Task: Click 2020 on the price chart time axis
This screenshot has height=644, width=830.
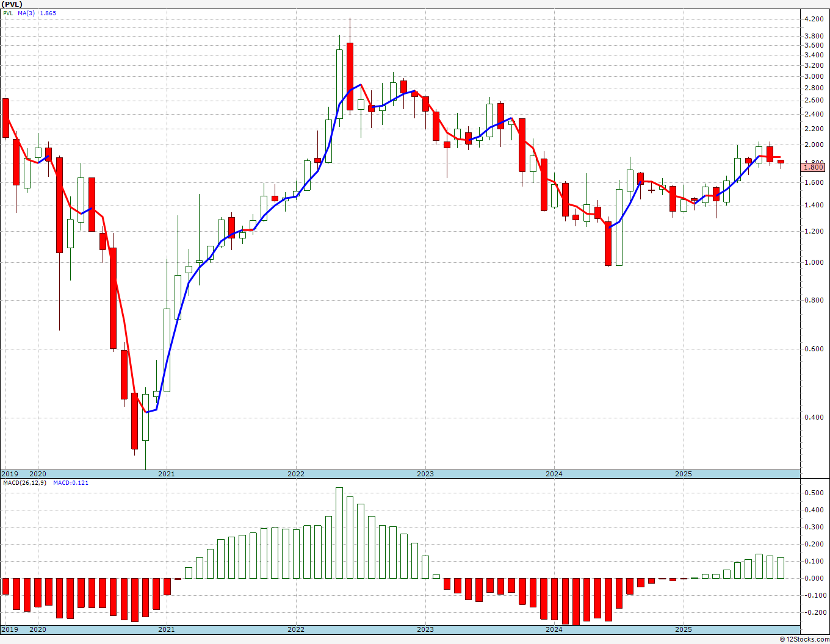Action: point(38,474)
